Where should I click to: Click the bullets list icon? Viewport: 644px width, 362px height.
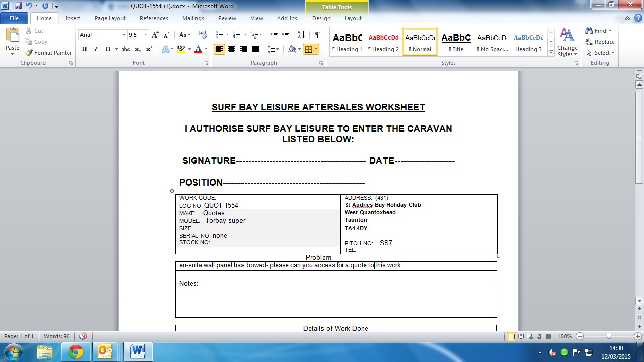coord(219,35)
